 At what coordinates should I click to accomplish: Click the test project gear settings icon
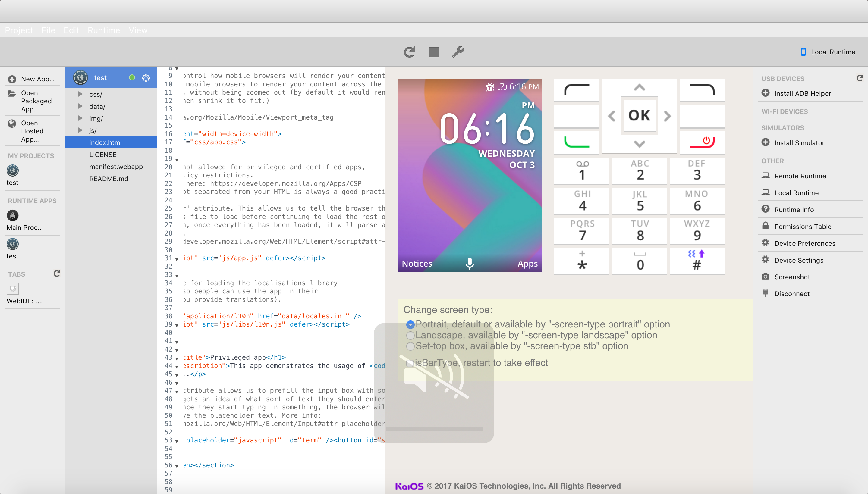pyautogui.click(x=146, y=78)
